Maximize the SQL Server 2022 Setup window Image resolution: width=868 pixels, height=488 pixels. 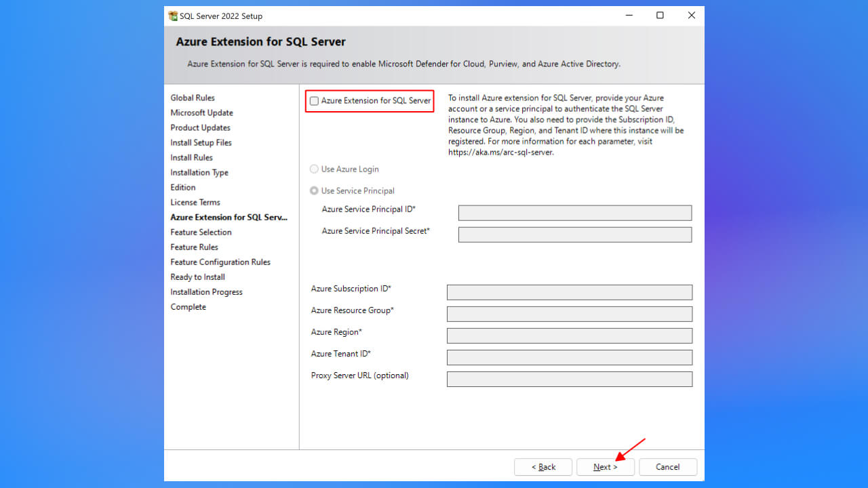click(x=660, y=16)
